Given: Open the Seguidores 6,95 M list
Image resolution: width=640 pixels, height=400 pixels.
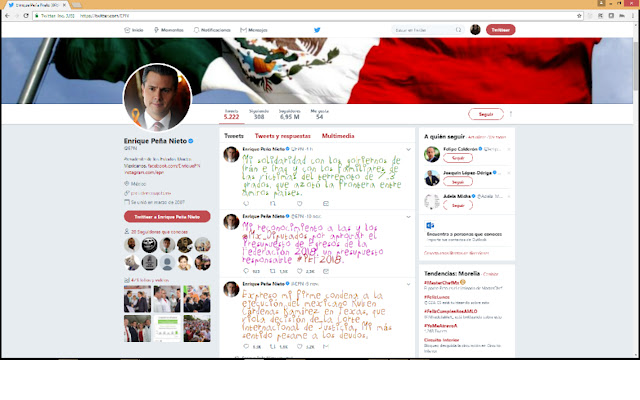Looking at the screenshot, I should point(289,114).
